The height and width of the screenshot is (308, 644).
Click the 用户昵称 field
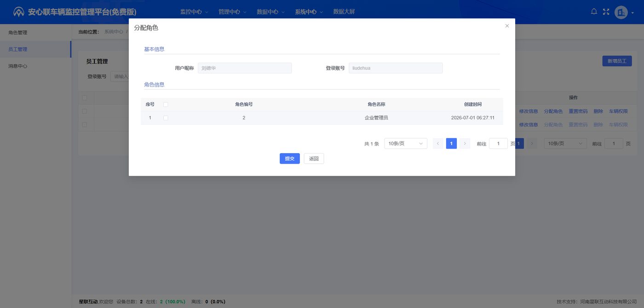pyautogui.click(x=245, y=68)
